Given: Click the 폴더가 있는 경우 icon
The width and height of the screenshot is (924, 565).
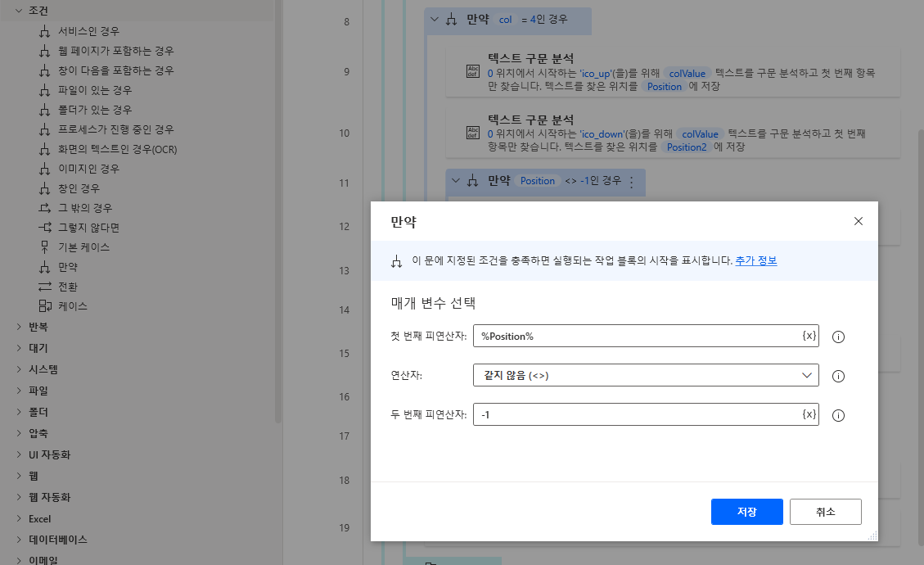Looking at the screenshot, I should click(45, 111).
